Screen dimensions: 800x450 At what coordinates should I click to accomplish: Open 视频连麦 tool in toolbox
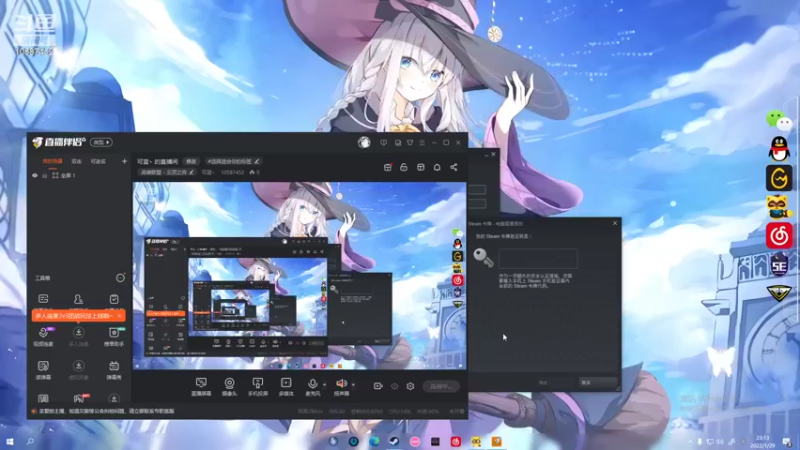(43, 337)
